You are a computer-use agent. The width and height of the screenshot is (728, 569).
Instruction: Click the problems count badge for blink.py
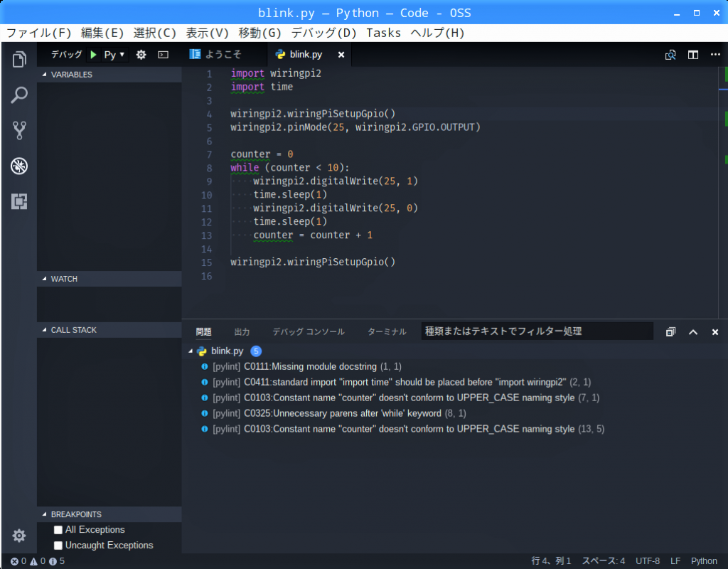click(256, 351)
